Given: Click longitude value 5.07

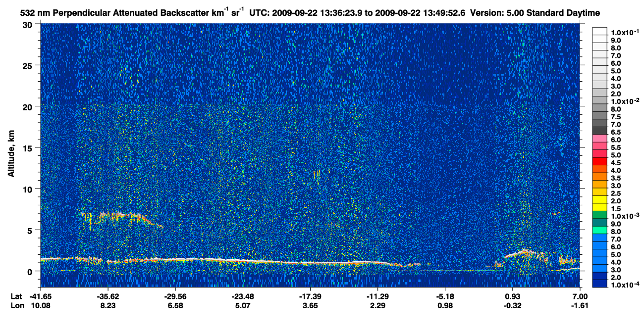Looking at the screenshot, I should click(243, 305).
